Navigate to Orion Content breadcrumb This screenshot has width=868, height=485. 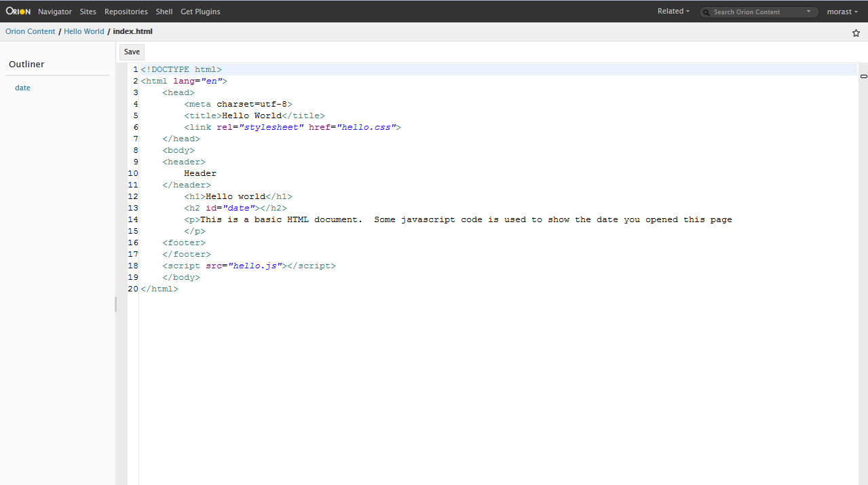pyautogui.click(x=31, y=31)
